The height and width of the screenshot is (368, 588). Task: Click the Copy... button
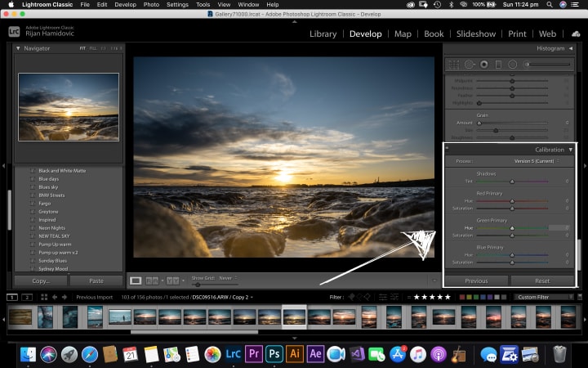[x=41, y=280]
